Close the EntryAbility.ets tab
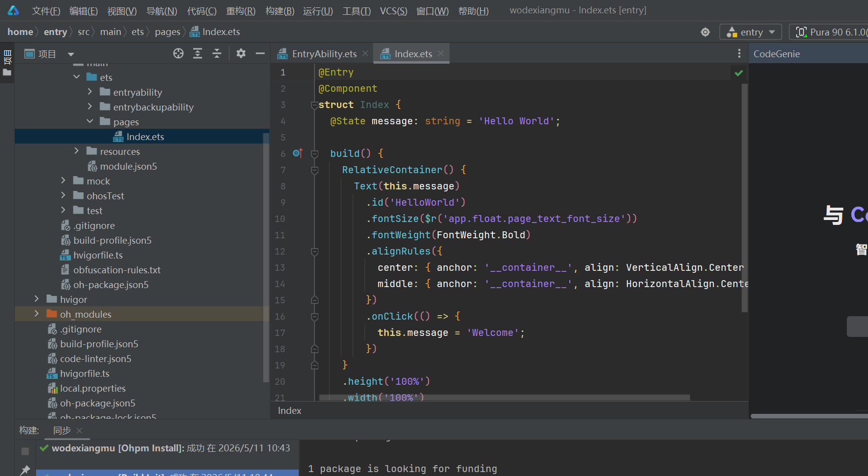 tap(365, 53)
